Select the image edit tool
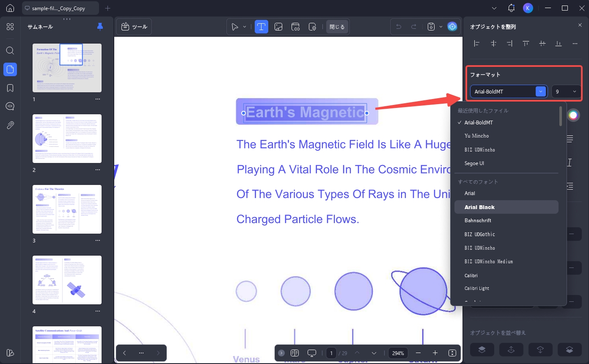The image size is (589, 364). (278, 27)
